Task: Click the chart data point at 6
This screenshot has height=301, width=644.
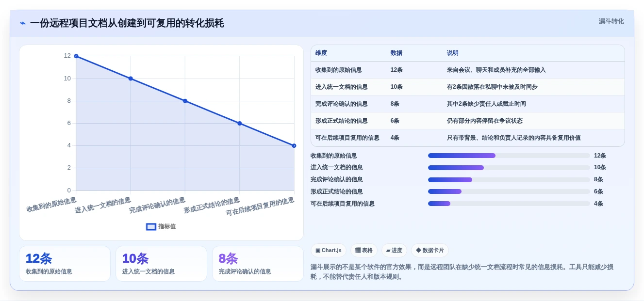Action: pyautogui.click(x=239, y=123)
